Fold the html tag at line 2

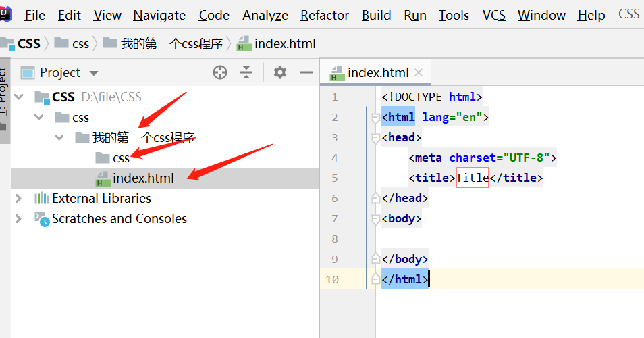(375, 118)
